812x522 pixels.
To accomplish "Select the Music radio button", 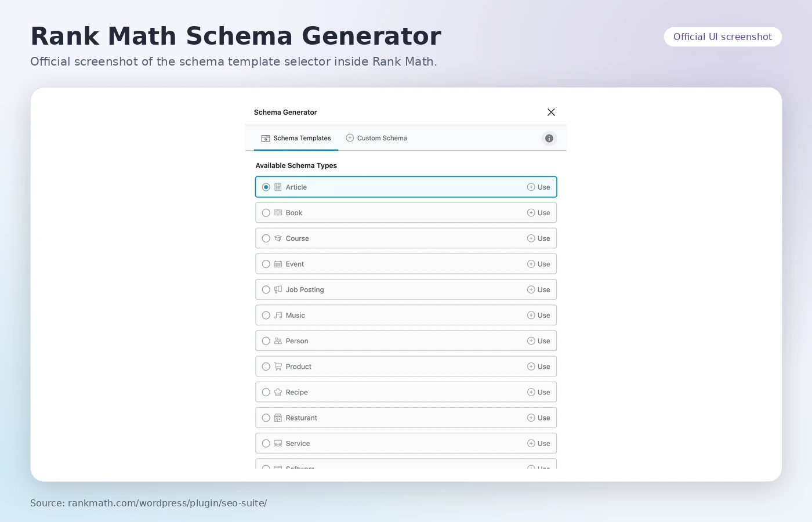I will 266,315.
